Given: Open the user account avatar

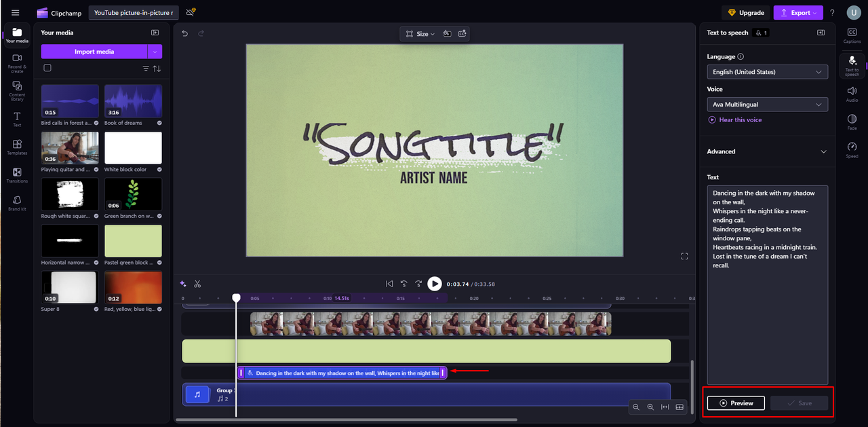Looking at the screenshot, I should [853, 12].
